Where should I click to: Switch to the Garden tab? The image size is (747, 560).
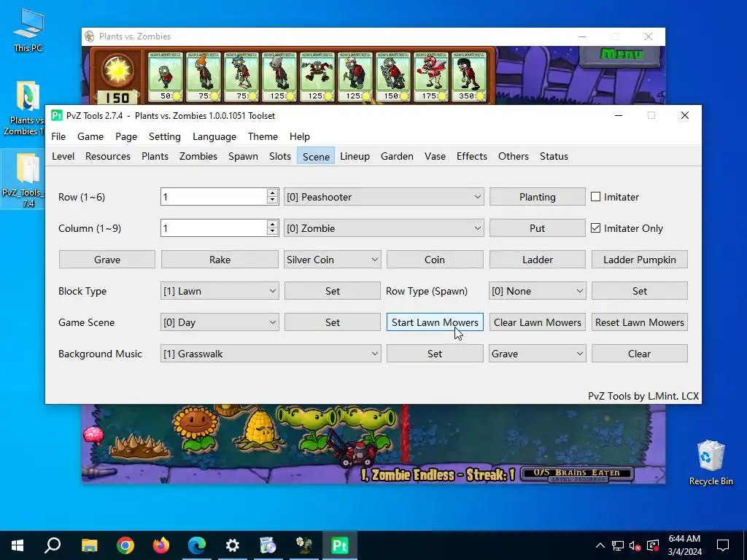tap(397, 156)
